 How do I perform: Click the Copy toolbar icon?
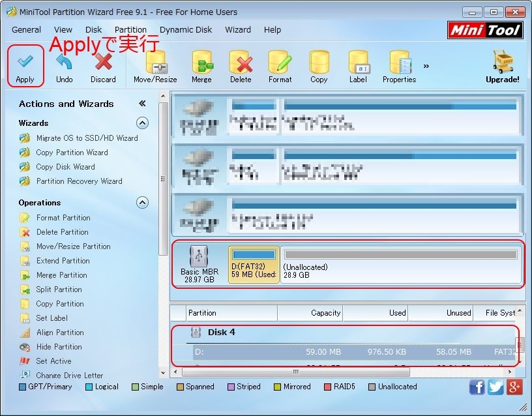[x=319, y=62]
